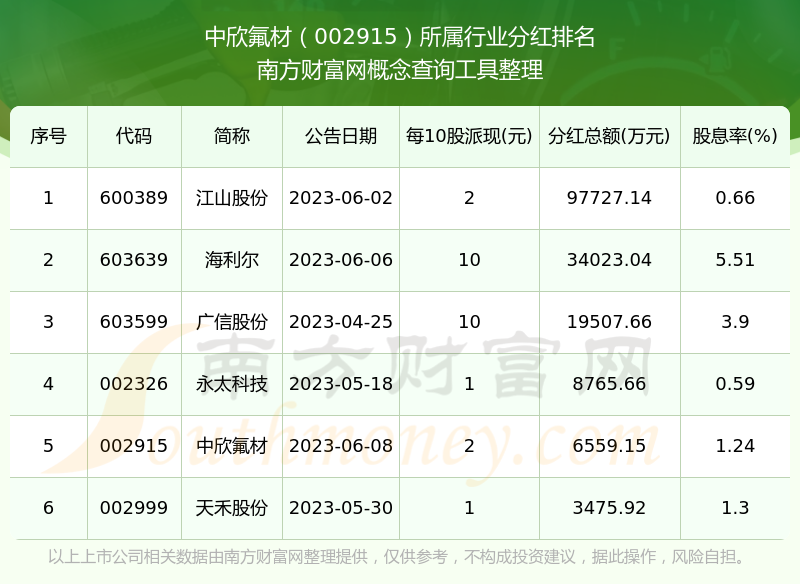
Task: Click the per-10-share payout in the 中欣氟材 row
Action: tap(469, 446)
